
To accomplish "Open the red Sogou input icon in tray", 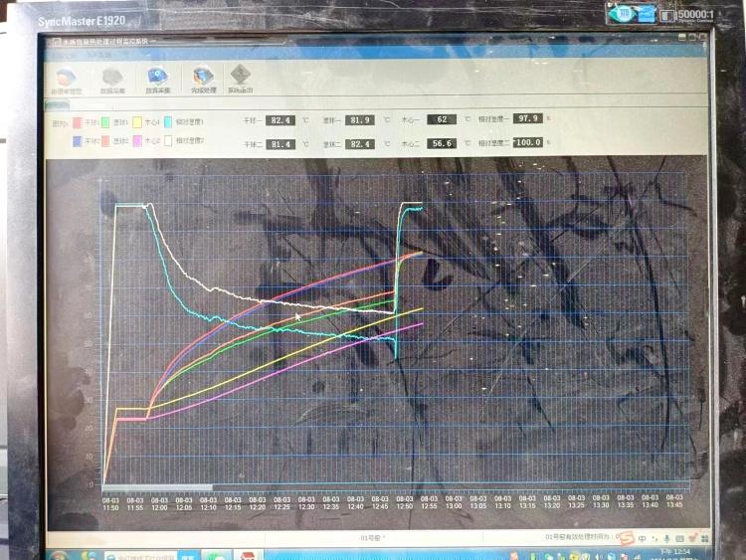I will coord(628,537).
